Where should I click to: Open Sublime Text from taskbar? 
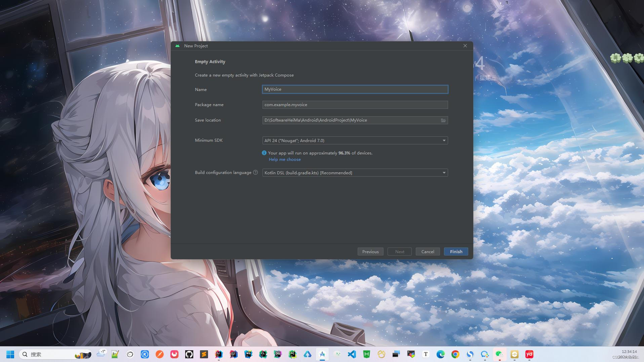click(x=204, y=354)
